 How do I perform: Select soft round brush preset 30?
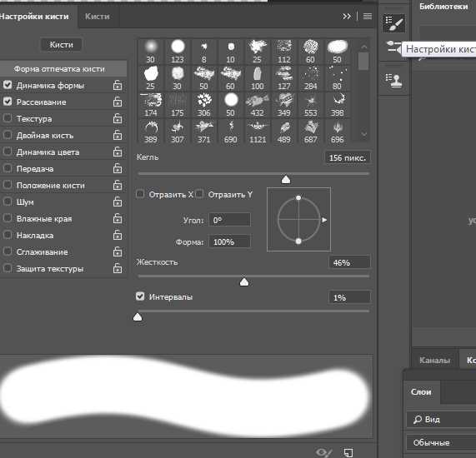(151, 52)
